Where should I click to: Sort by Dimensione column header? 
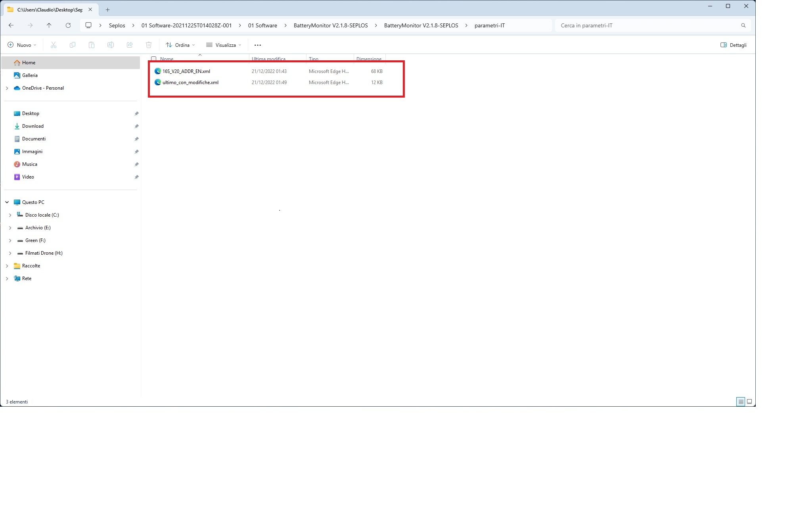pos(369,59)
